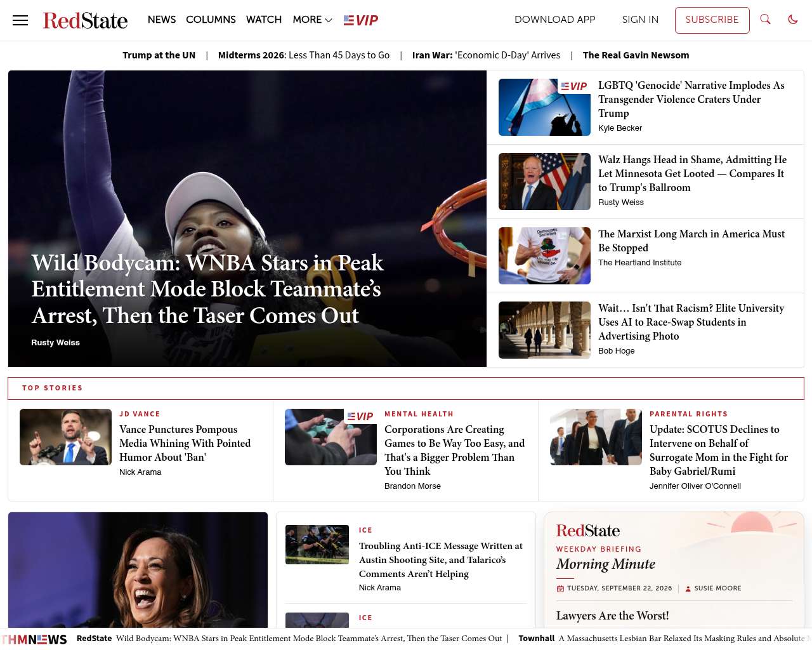Click VIP badge on LGBTQ article thumbnail

[573, 86]
